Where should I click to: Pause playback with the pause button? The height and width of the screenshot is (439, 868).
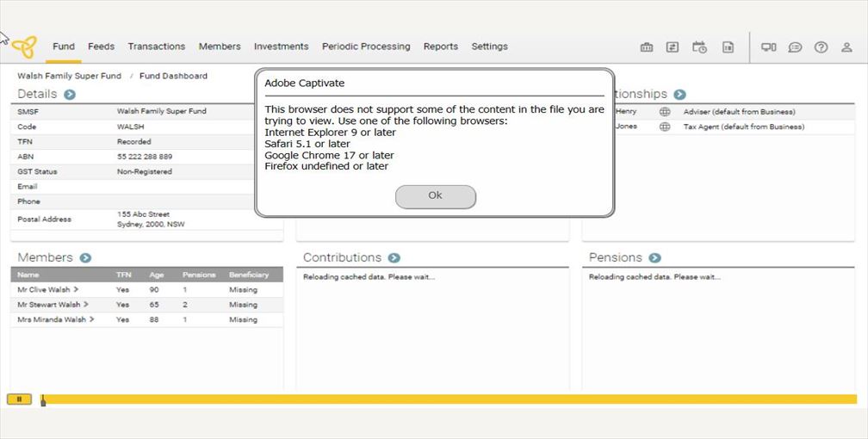coord(19,399)
